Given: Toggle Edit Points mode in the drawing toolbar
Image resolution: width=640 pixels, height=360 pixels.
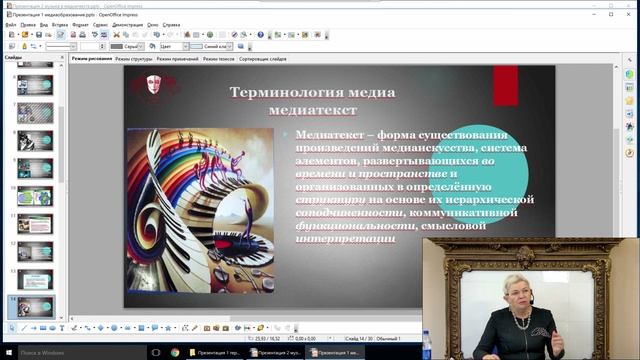Looking at the screenshot, I should click(x=185, y=328).
